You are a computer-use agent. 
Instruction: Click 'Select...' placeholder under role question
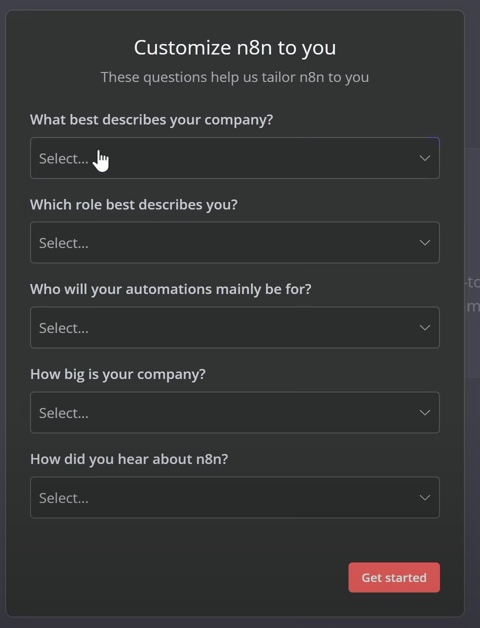(64, 243)
